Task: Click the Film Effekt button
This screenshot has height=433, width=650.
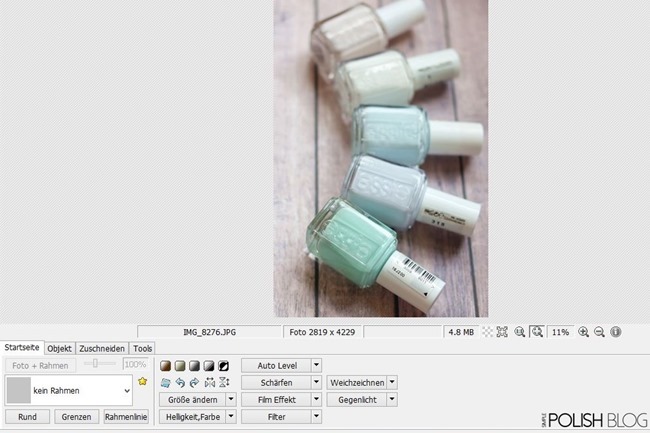Action: pos(276,399)
